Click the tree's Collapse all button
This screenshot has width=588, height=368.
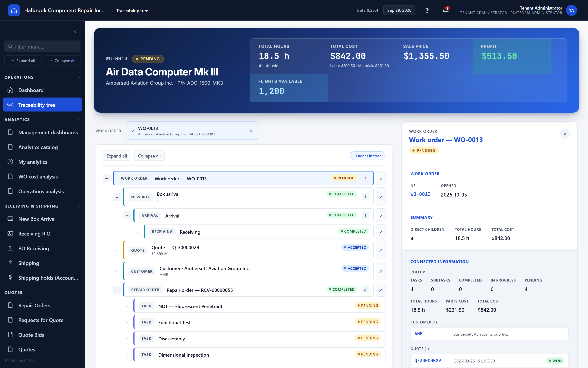[x=149, y=156]
